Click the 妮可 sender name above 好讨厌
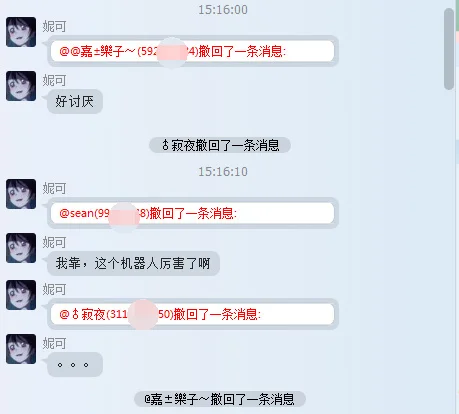Screen dimensions: 459x414 [54, 80]
